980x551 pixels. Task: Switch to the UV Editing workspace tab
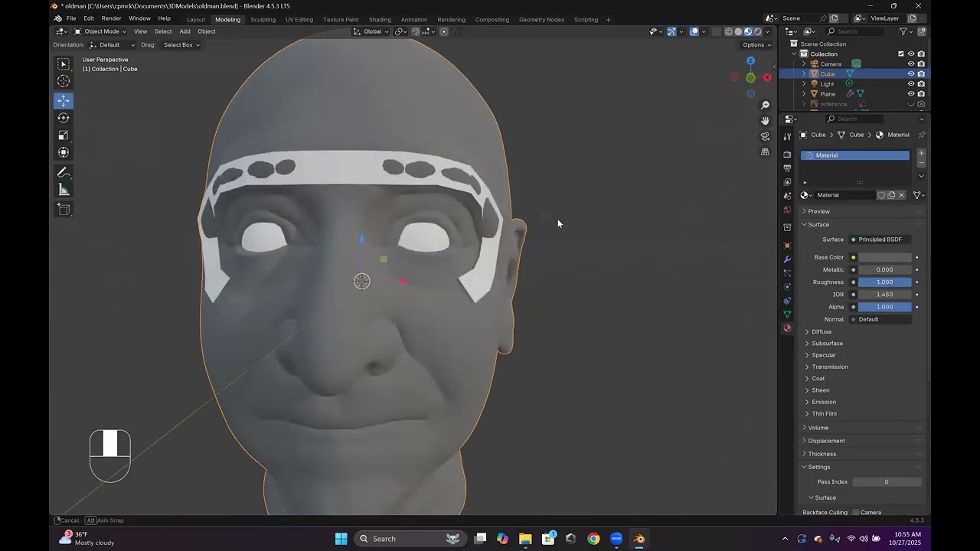click(299, 19)
